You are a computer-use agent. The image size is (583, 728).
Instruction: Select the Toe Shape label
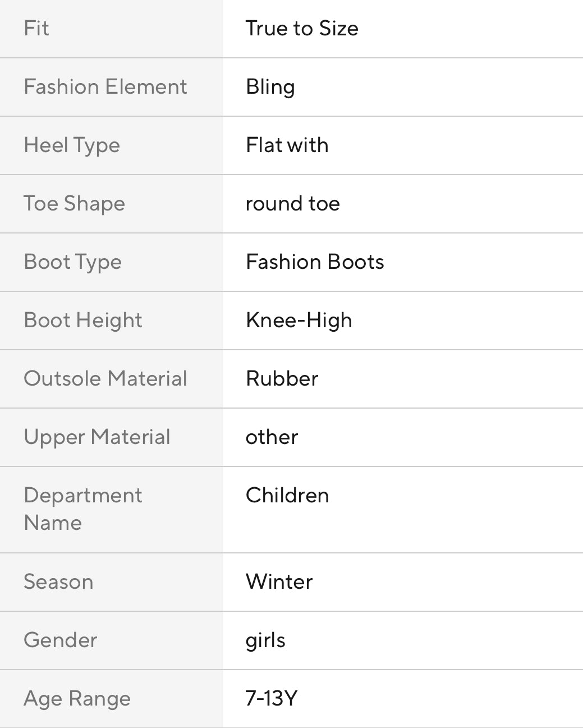(x=74, y=204)
